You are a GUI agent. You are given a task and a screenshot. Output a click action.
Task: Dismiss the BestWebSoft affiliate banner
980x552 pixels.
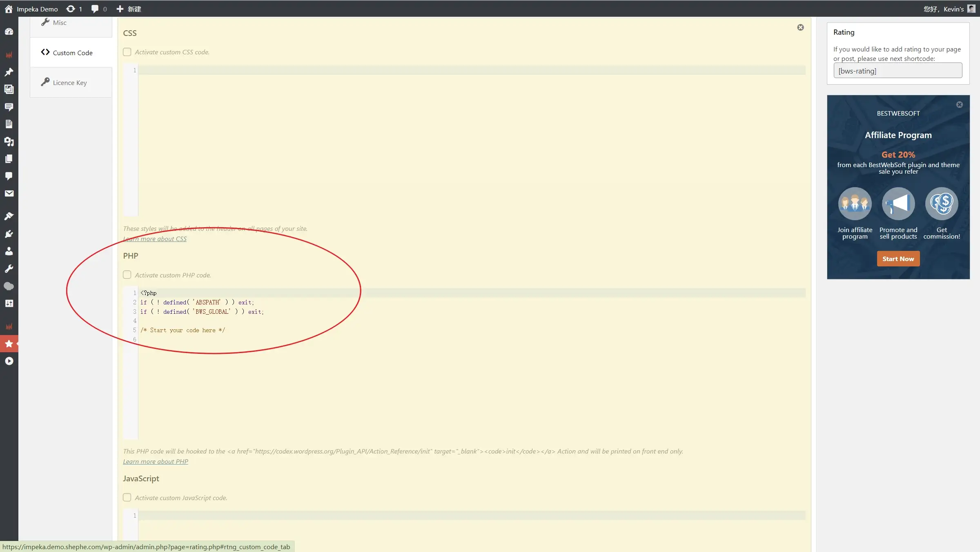tap(959, 105)
